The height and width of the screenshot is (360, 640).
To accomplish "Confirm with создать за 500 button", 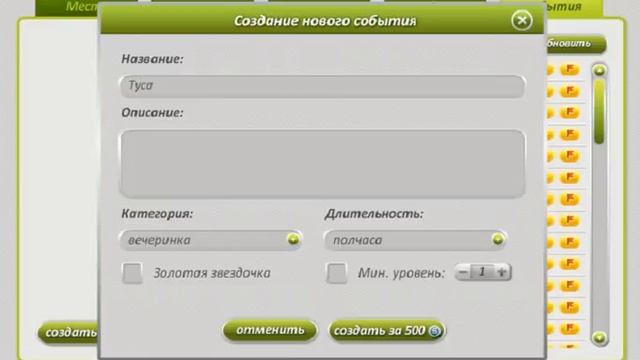I will tap(387, 331).
